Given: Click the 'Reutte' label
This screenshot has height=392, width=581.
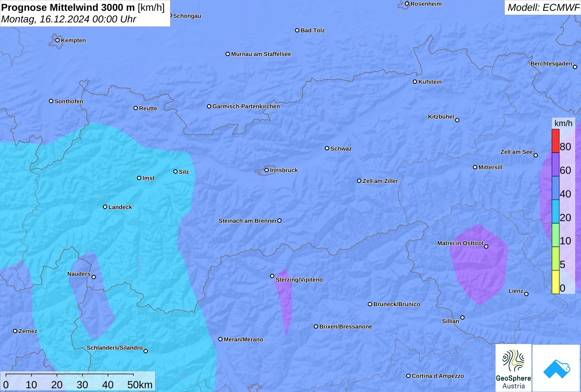Looking at the screenshot, I should click(148, 108).
